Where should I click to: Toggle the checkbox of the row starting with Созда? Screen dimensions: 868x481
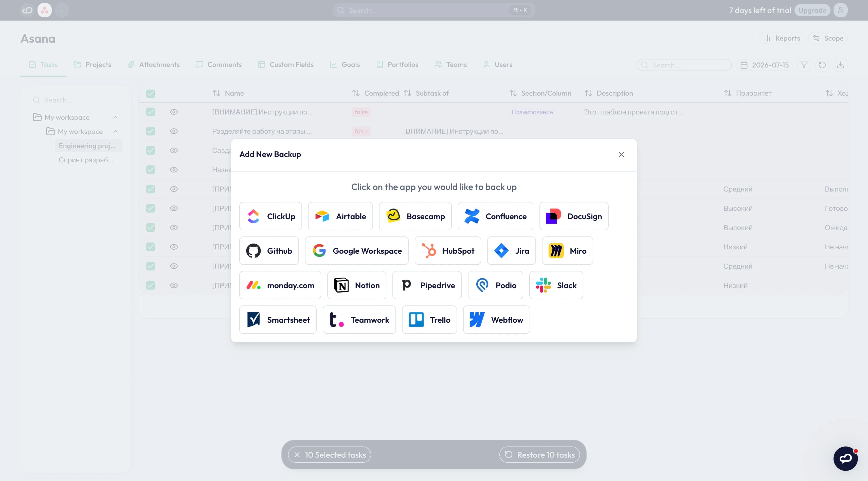pyautogui.click(x=151, y=150)
